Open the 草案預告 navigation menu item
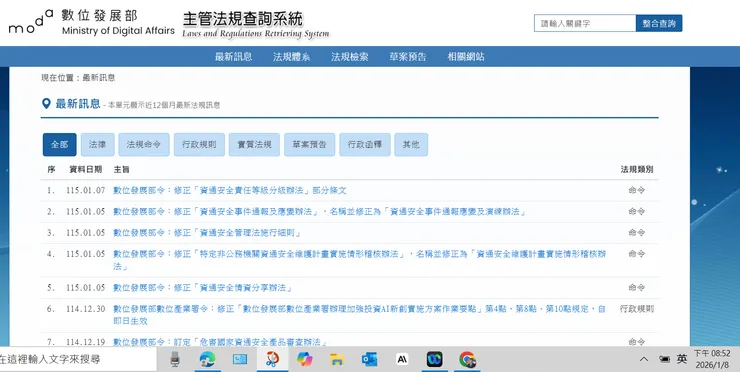This screenshot has height=372, width=740. click(408, 57)
